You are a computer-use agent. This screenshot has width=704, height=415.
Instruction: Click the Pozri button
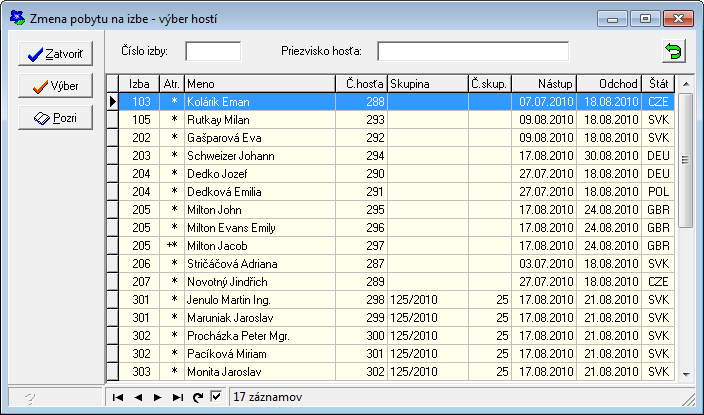tap(55, 119)
